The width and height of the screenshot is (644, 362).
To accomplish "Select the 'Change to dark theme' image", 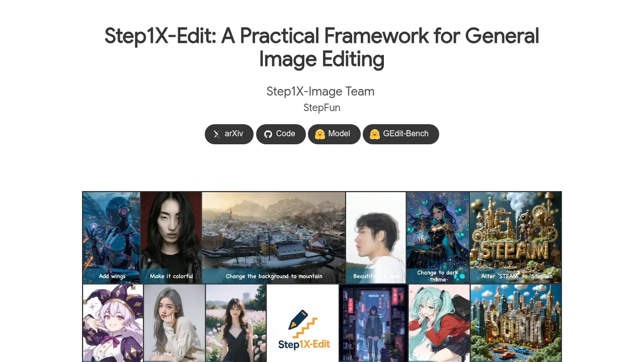I will pyautogui.click(x=438, y=238).
